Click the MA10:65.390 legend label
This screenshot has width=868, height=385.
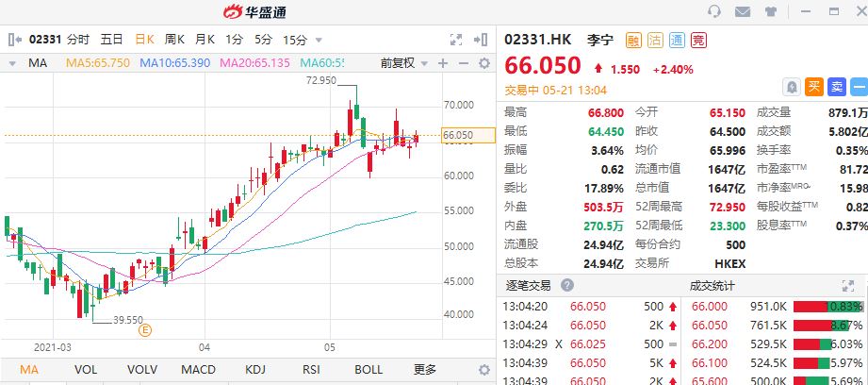click(x=175, y=63)
